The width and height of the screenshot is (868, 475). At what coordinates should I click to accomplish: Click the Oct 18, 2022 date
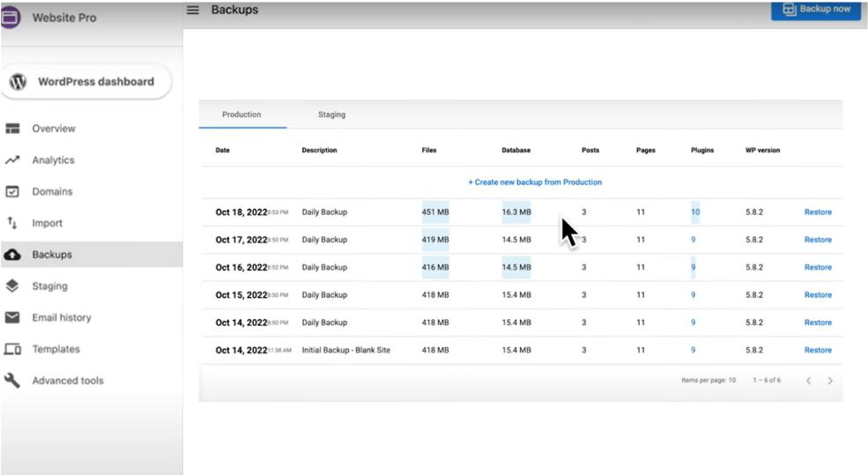[x=241, y=212]
